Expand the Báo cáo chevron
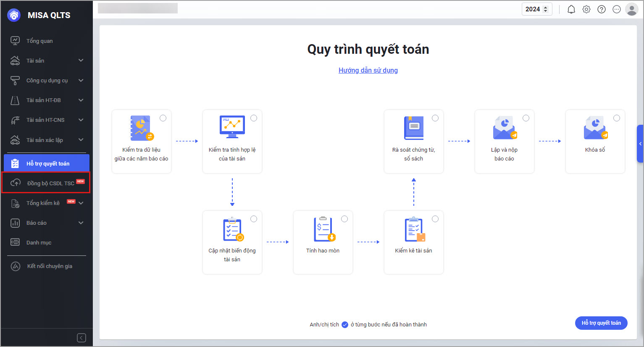This screenshot has width=644, height=347. tap(81, 223)
